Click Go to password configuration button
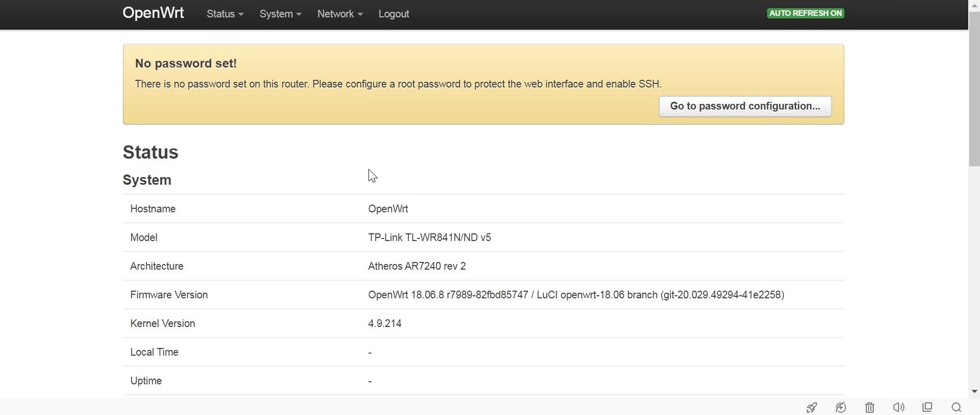This screenshot has width=980, height=415. pos(745,106)
